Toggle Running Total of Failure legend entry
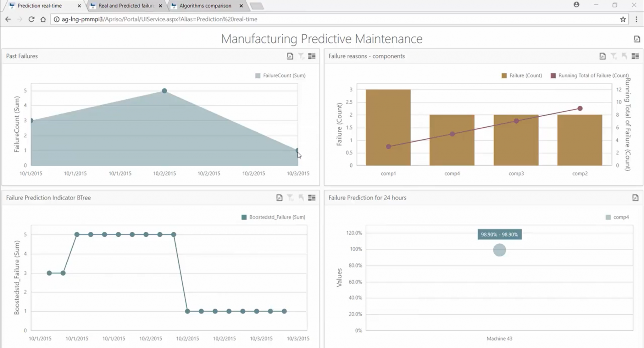 coord(590,75)
